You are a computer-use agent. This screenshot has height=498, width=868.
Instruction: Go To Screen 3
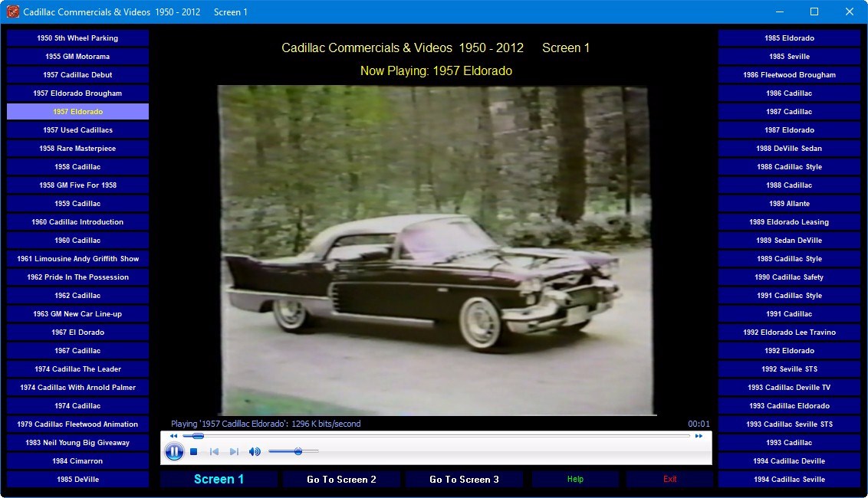(464, 479)
